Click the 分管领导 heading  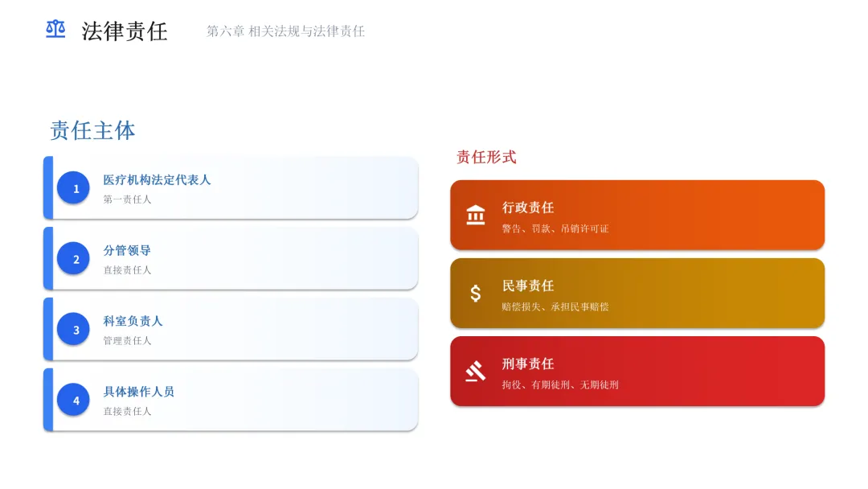[127, 251]
